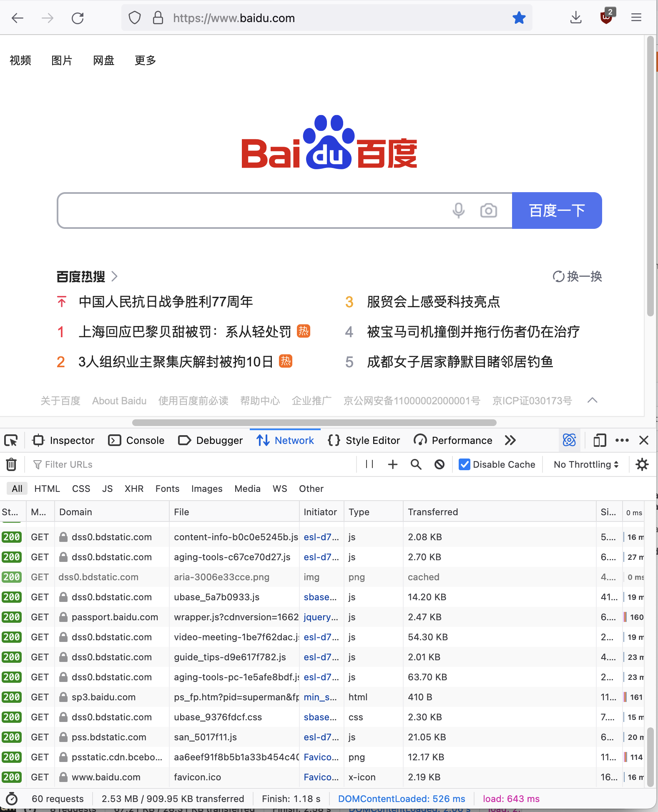Go forward using the browser forward arrow

(48, 18)
